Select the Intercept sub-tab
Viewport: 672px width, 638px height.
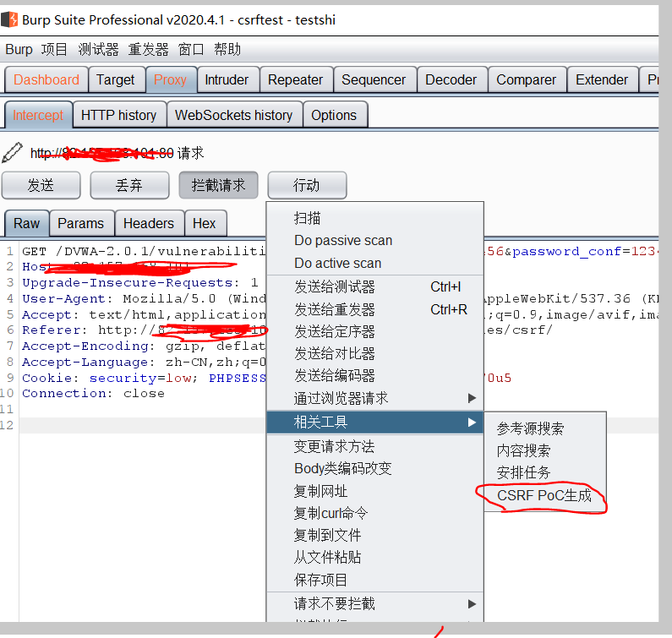38,115
